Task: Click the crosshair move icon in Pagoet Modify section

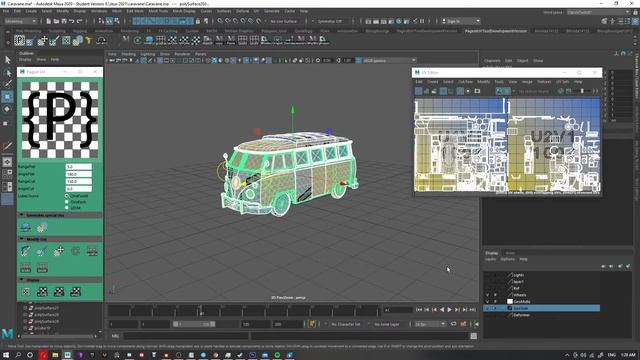Action: [x=59, y=251]
